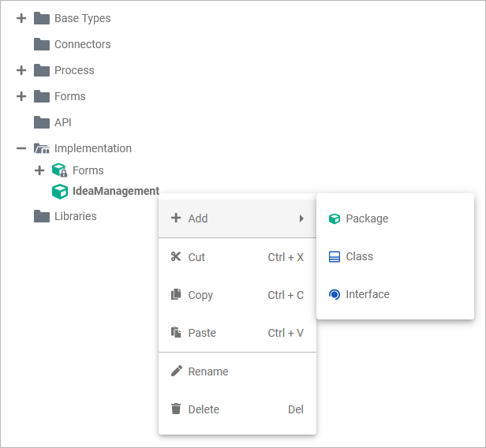Choose Delete from the context menu
Viewport: 486px width, 448px height.
204,409
